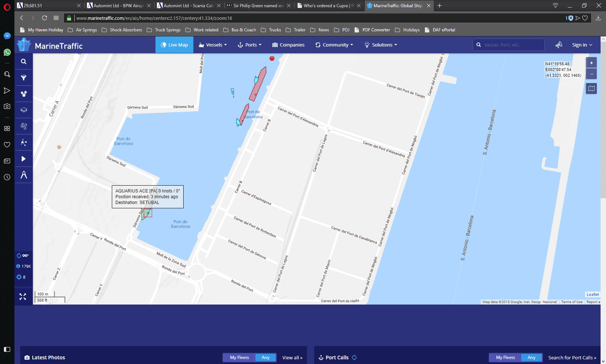Click the View all photos link
This screenshot has width=606, height=364.
coord(292,358)
